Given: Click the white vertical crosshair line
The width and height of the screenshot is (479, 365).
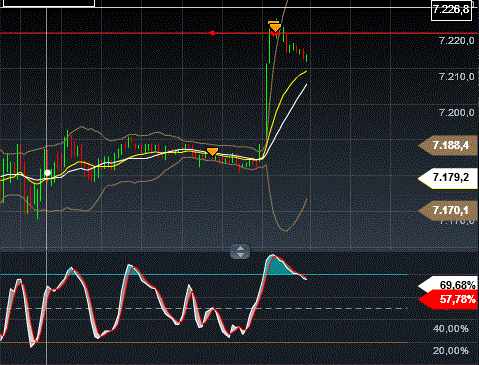Looking at the screenshot, I should click(46, 182).
